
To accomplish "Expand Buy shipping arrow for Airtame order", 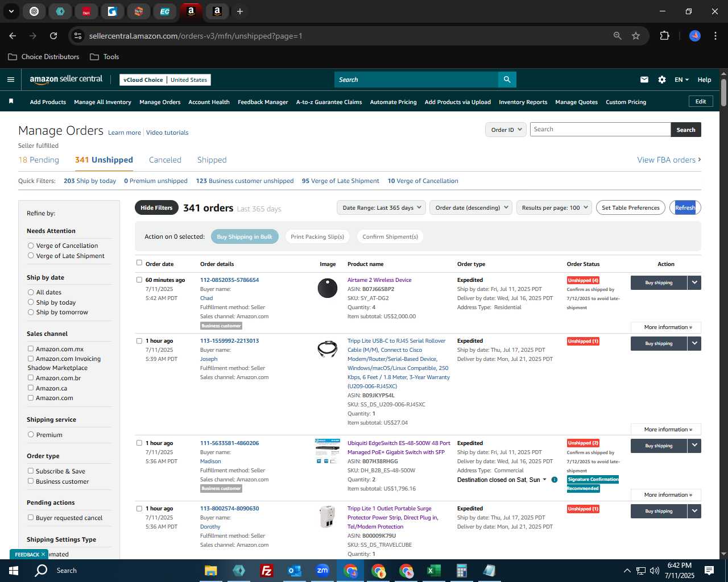I will click(694, 282).
